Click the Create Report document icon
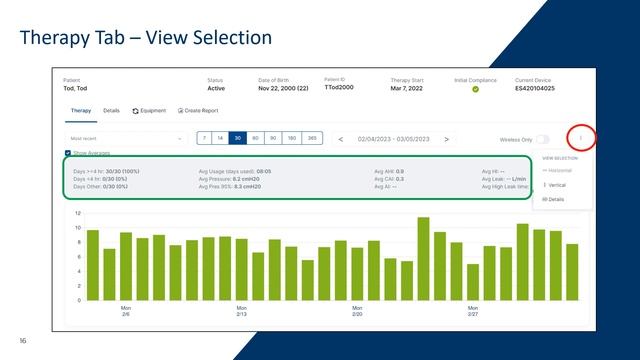The height and width of the screenshot is (360, 640). 180,111
